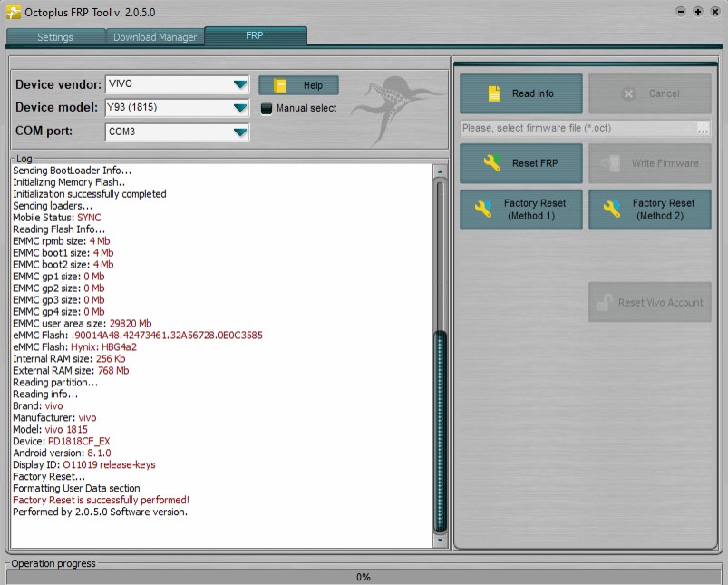The height and width of the screenshot is (585, 728).
Task: Click the firmware file (*.oct) input field
Action: [578, 128]
